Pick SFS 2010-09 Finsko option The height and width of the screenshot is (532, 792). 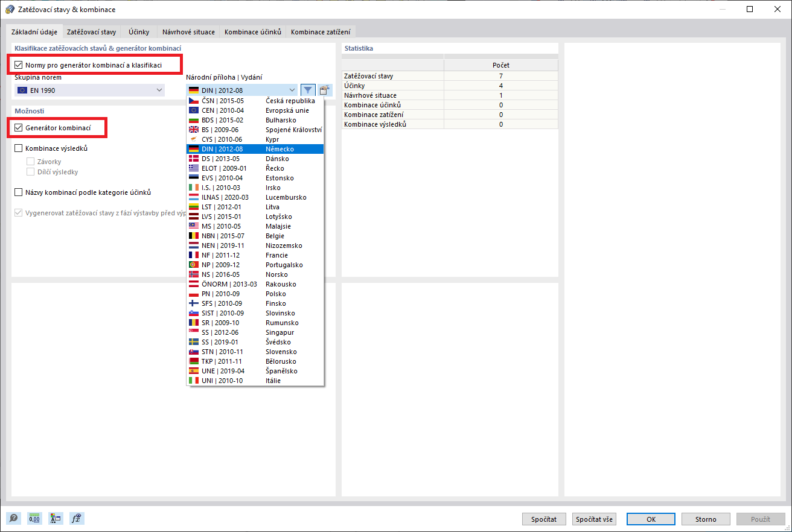(x=255, y=303)
